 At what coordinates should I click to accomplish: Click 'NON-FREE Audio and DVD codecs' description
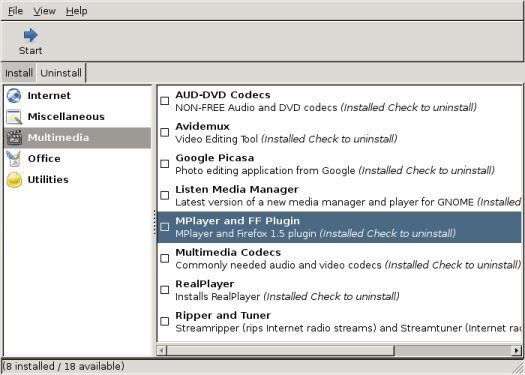coord(256,107)
